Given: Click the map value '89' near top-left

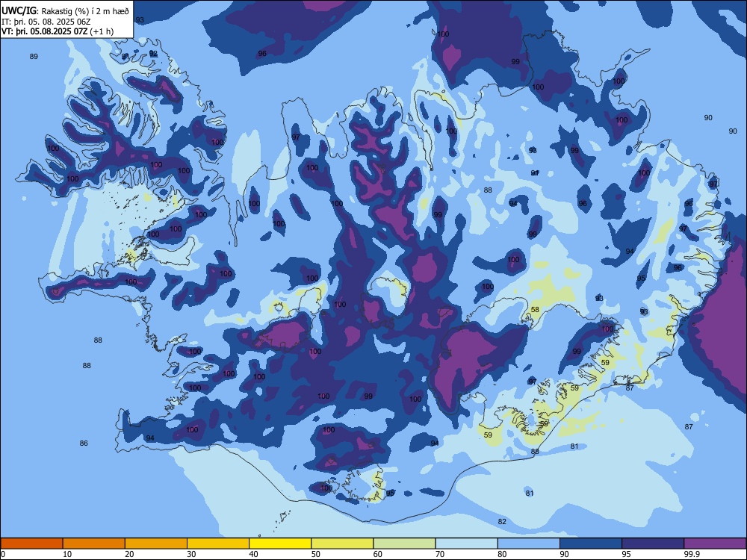Looking at the screenshot, I should (x=34, y=56).
